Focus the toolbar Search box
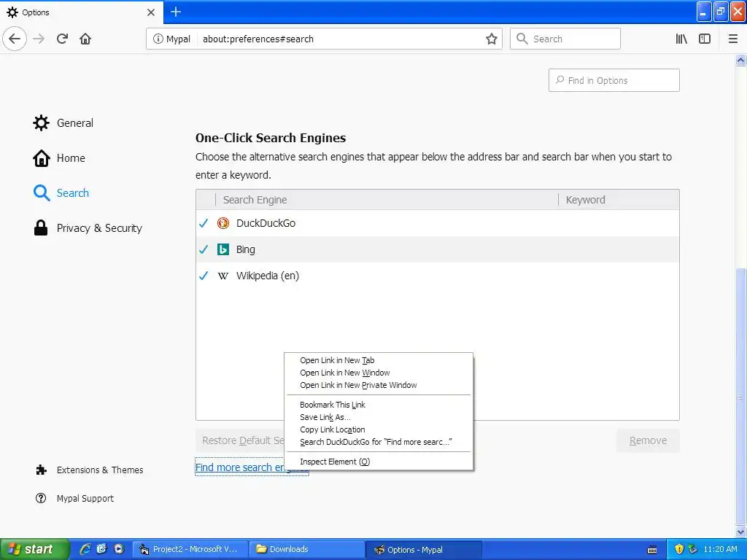 [x=565, y=39]
